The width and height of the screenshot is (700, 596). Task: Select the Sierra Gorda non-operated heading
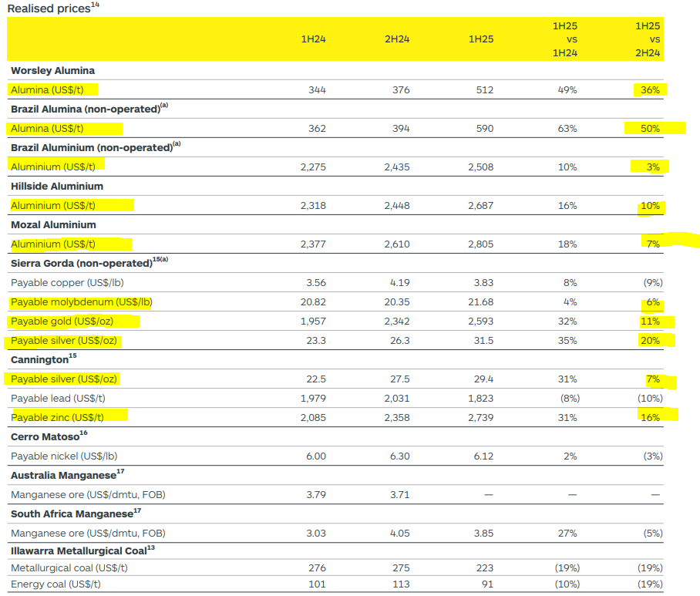(x=77, y=263)
